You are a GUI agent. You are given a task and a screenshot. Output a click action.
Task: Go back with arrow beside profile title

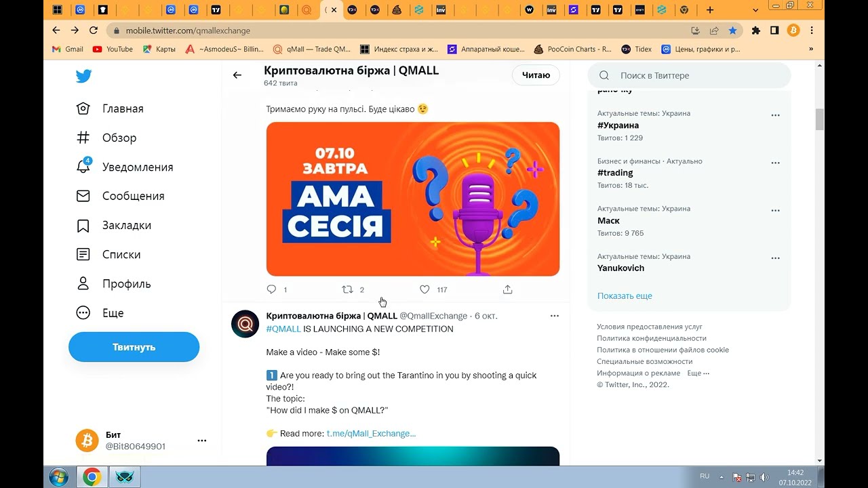(237, 75)
